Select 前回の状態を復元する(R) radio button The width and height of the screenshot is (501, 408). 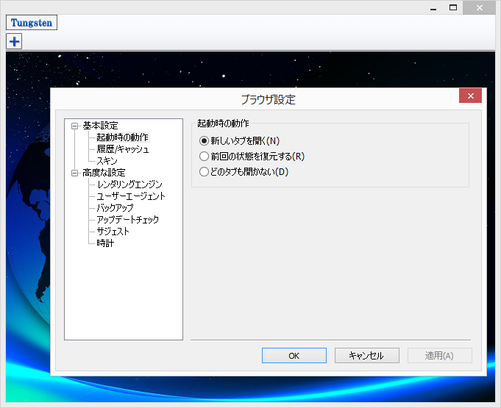[x=204, y=156]
